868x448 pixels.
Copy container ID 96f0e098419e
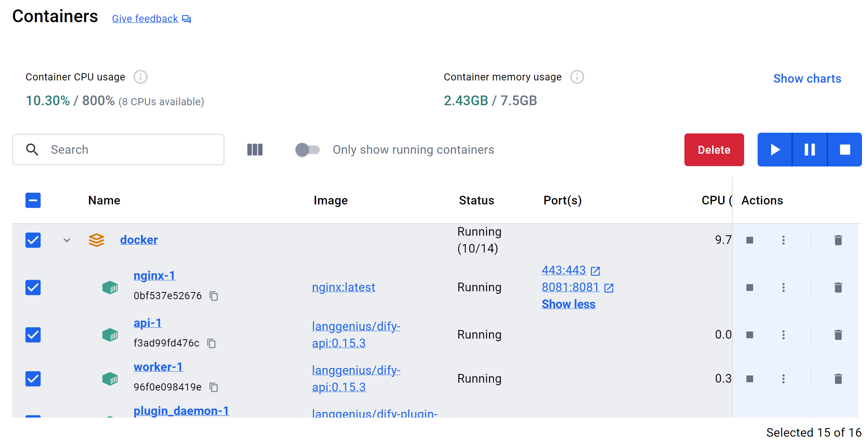tap(214, 387)
